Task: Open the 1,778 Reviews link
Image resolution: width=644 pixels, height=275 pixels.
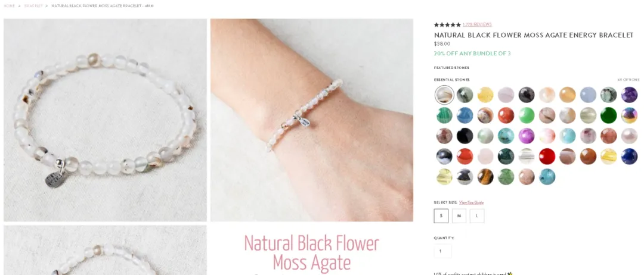Action: click(477, 24)
